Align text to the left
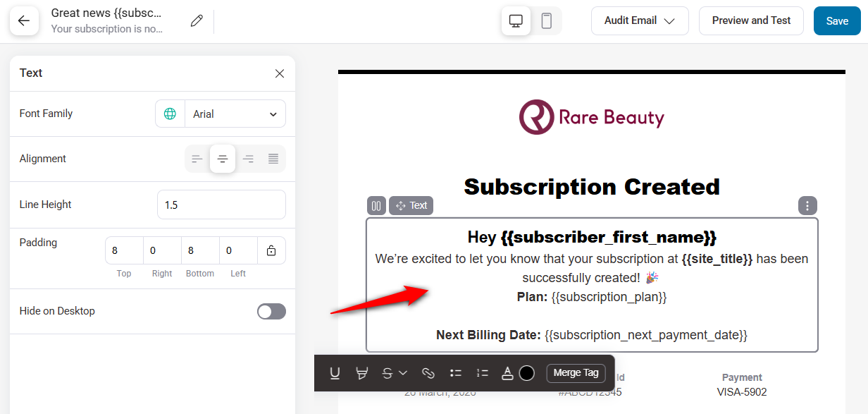 [197, 159]
